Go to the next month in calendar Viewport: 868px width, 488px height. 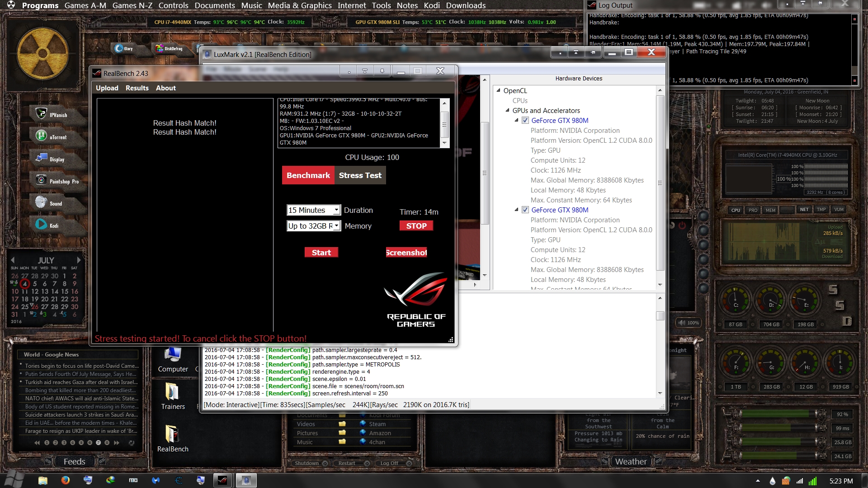click(79, 260)
